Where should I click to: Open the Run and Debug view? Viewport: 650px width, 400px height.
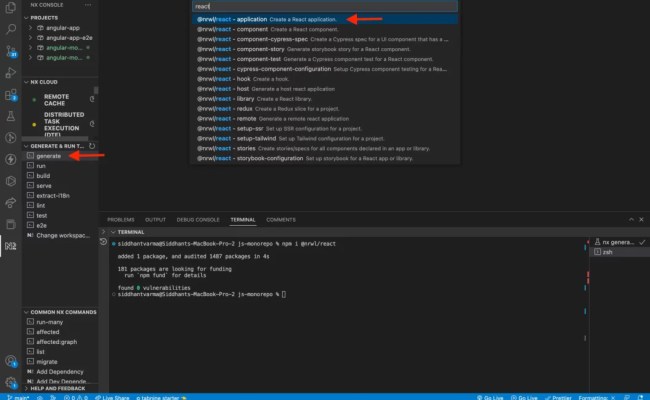click(11, 73)
